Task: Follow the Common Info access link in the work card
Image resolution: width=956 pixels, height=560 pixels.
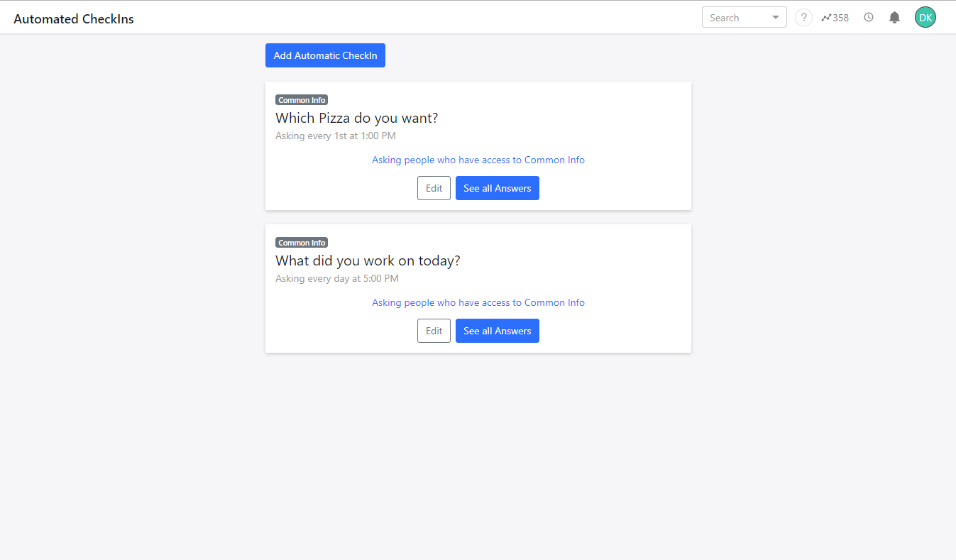Action: click(x=478, y=302)
